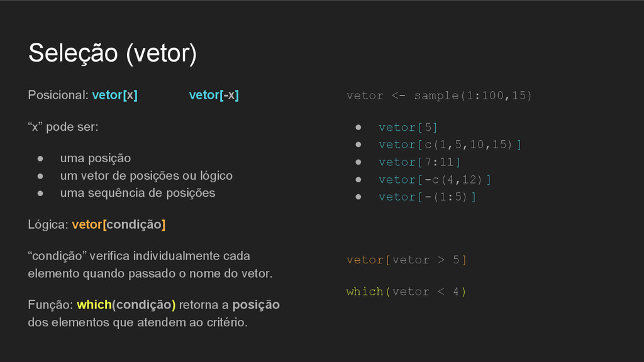Click the bold word 'posição' in Função sentence
The image size is (644, 362).
[256, 305]
